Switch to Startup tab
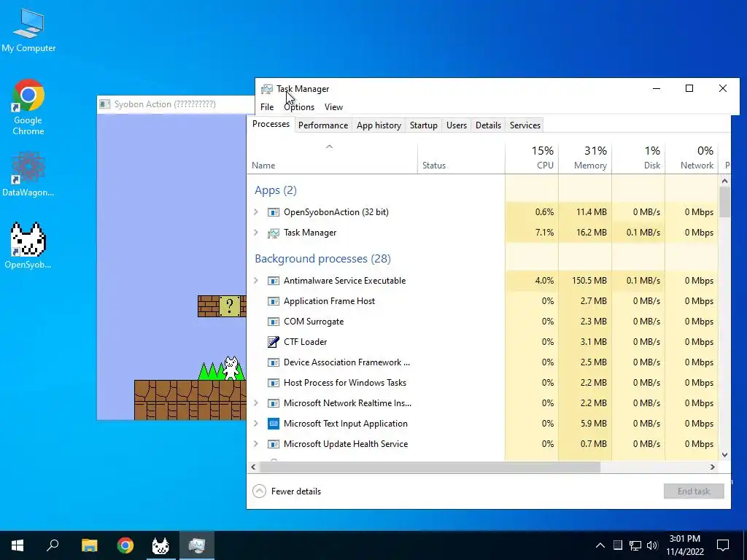The height and width of the screenshot is (560, 747). click(424, 125)
